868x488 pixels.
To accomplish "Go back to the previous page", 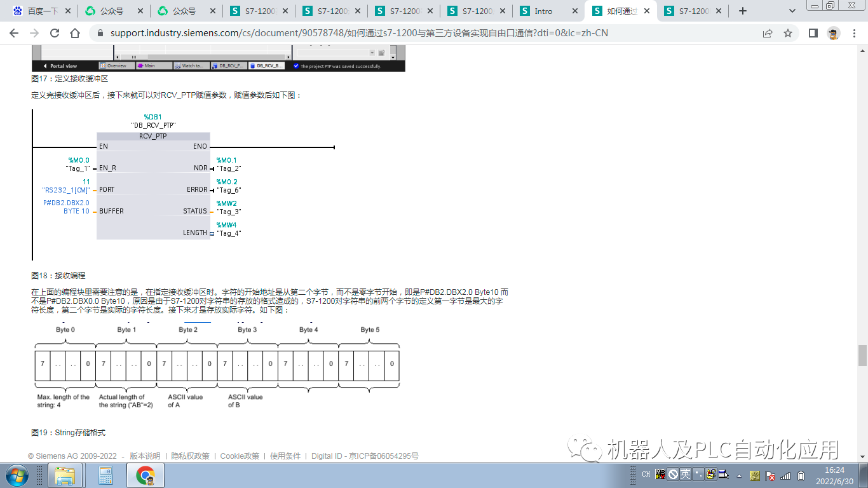I will tap(14, 33).
